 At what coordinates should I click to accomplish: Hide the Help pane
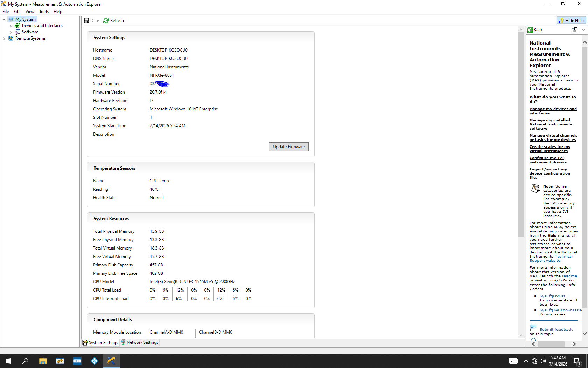click(571, 21)
